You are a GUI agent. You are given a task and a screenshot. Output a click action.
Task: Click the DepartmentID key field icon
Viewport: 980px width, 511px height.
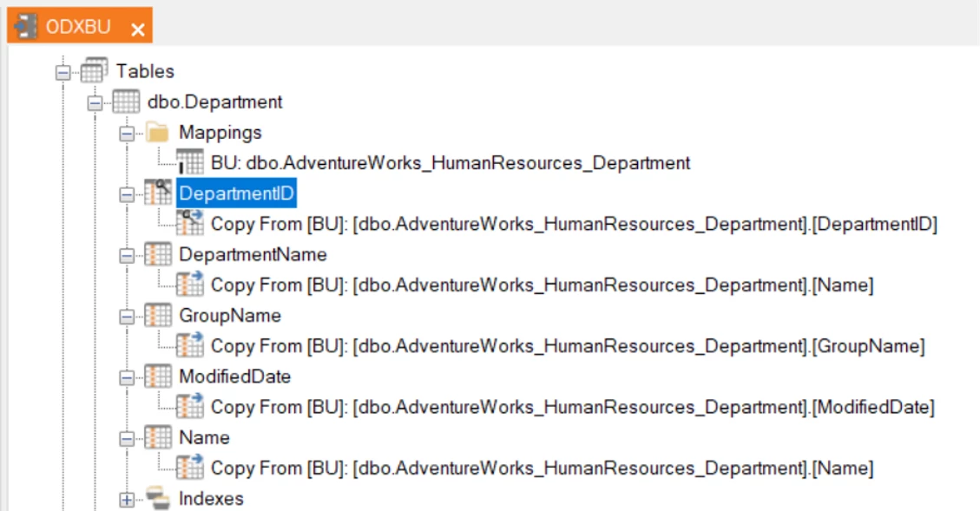pyautogui.click(x=157, y=193)
